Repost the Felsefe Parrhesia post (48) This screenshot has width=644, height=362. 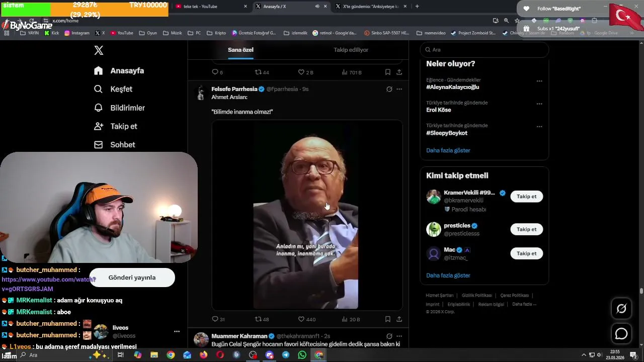point(262,319)
